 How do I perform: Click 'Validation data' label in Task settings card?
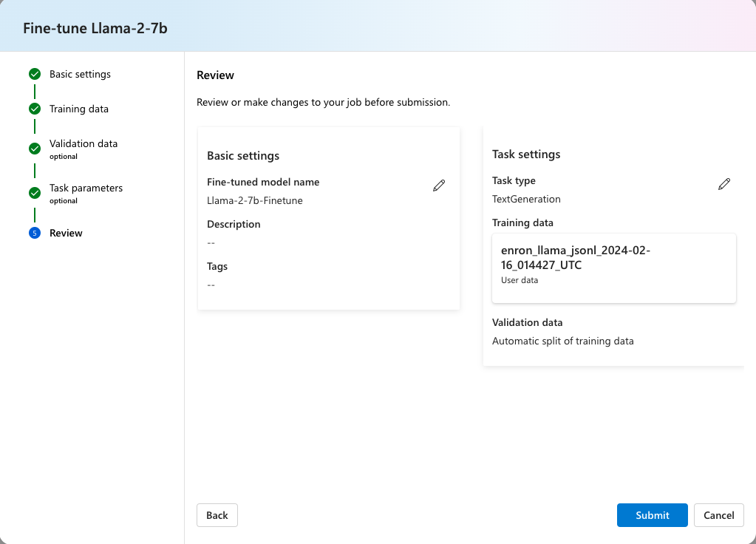point(528,322)
